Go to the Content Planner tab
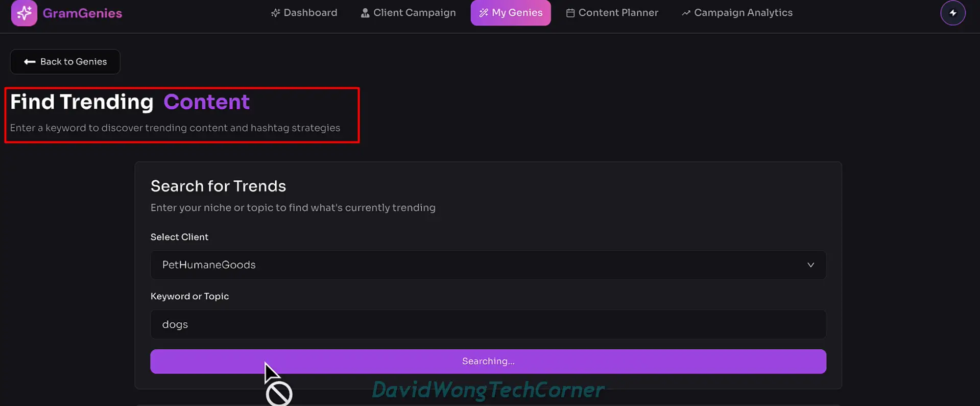Image resolution: width=980 pixels, height=406 pixels. point(612,13)
